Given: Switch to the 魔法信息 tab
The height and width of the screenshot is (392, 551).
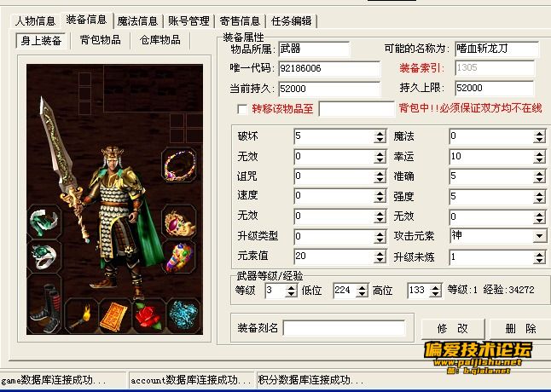Looking at the screenshot, I should [x=137, y=21].
